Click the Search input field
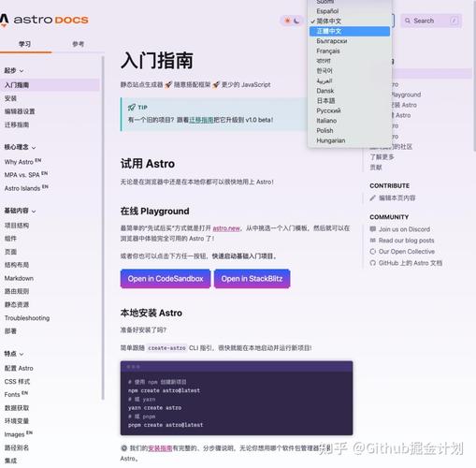The width and height of the screenshot is (476, 468). pos(431,21)
